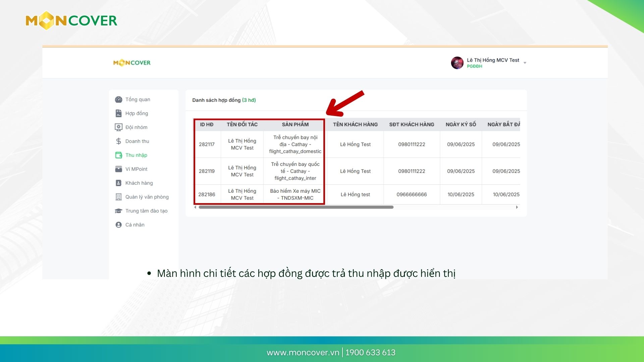The image size is (644, 362).
Task: Select Đội nhóm in the sidebar
Action: [x=136, y=127]
